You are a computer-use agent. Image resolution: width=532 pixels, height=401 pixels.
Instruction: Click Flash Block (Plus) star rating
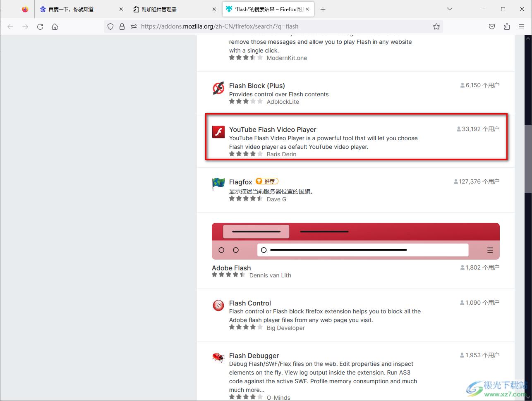[246, 101]
